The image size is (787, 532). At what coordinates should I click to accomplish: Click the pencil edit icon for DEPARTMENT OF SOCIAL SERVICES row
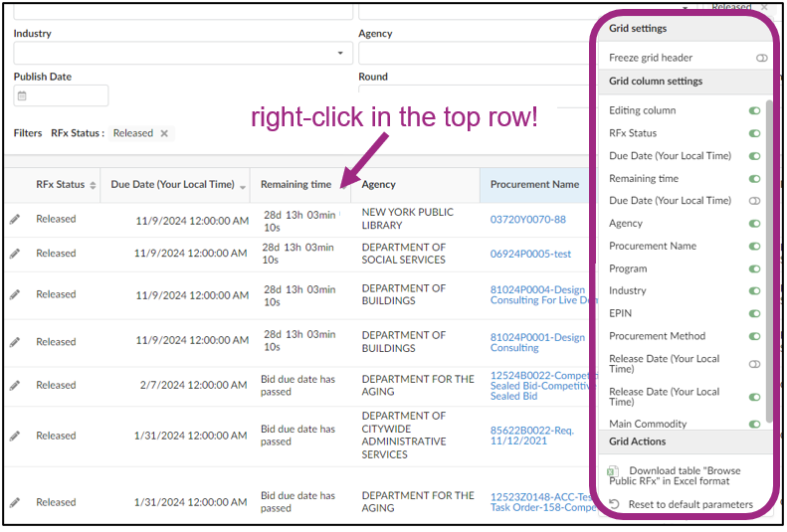pyautogui.click(x=15, y=254)
